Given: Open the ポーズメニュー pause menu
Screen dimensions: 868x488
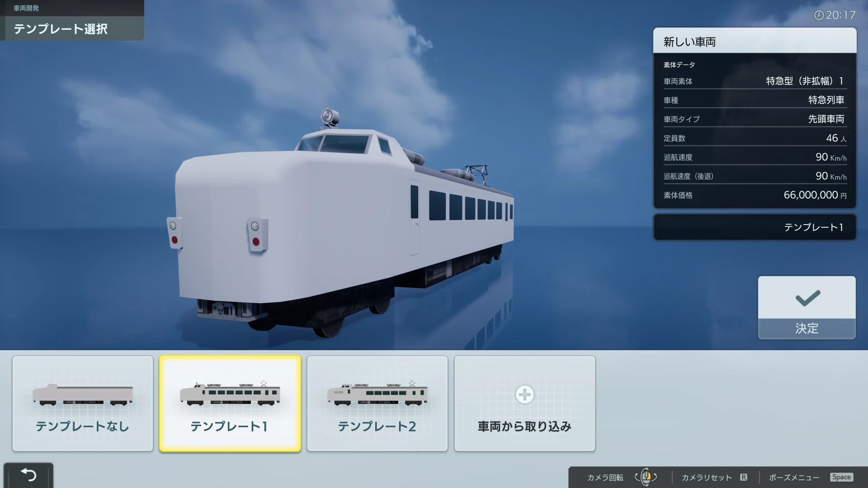Looking at the screenshot, I should click(x=794, y=478).
